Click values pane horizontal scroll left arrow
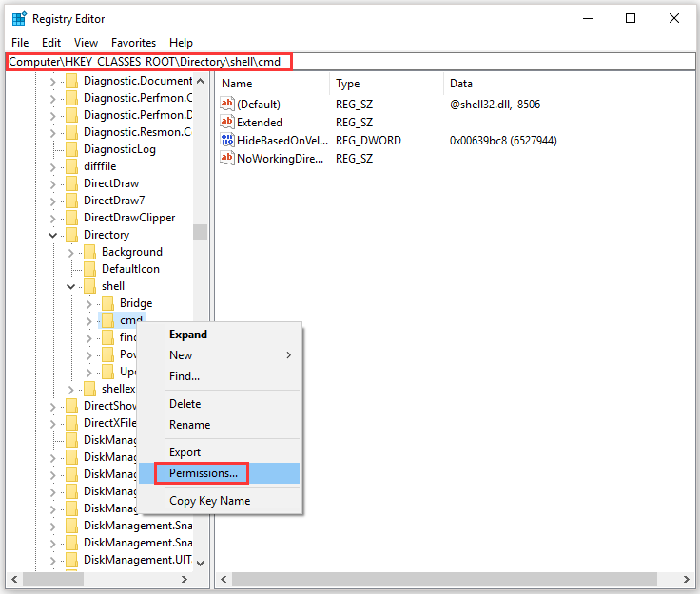700x594 pixels. [x=224, y=580]
